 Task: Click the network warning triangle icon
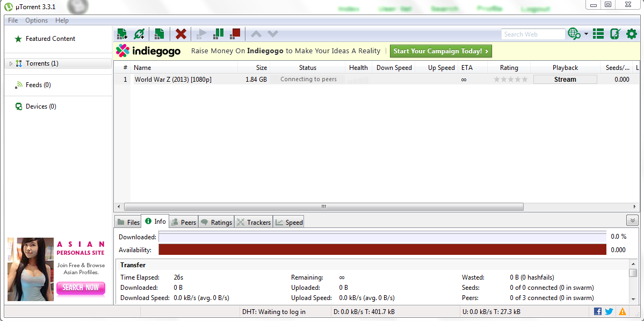coord(623,311)
